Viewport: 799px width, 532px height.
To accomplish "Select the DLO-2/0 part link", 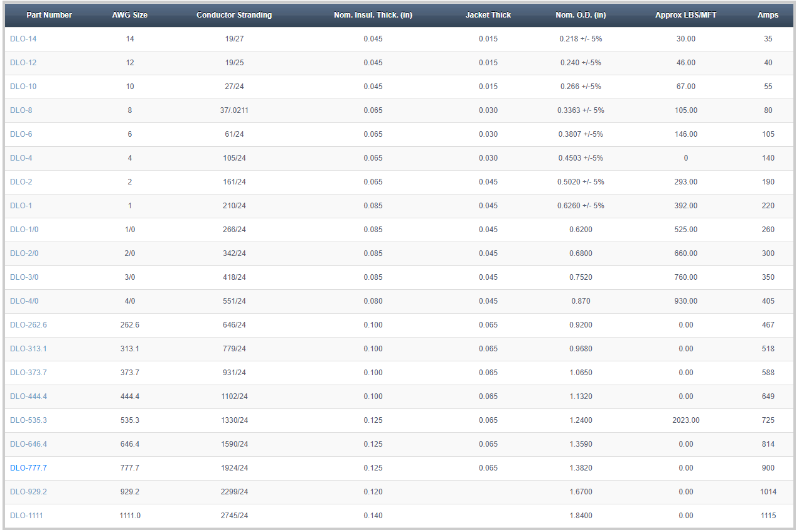I will pos(24,253).
